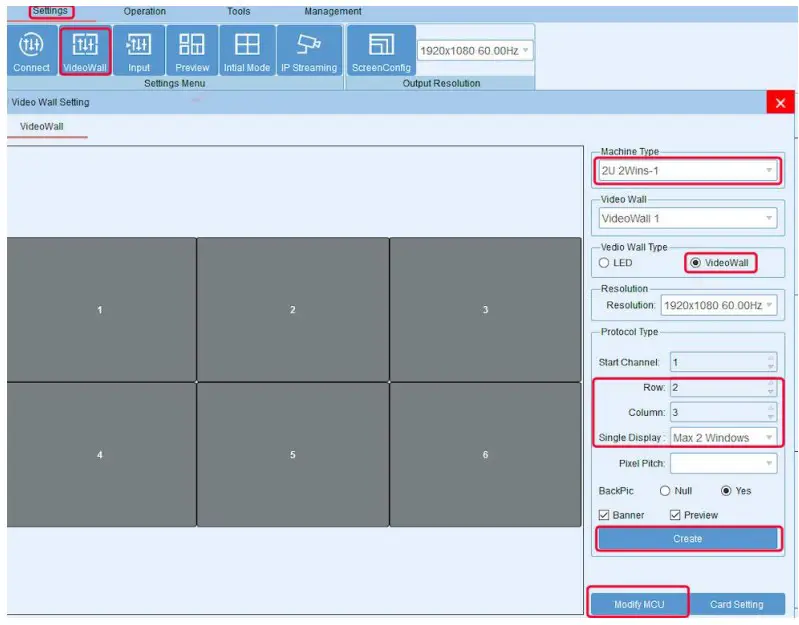Open the Input settings icon

(139, 50)
